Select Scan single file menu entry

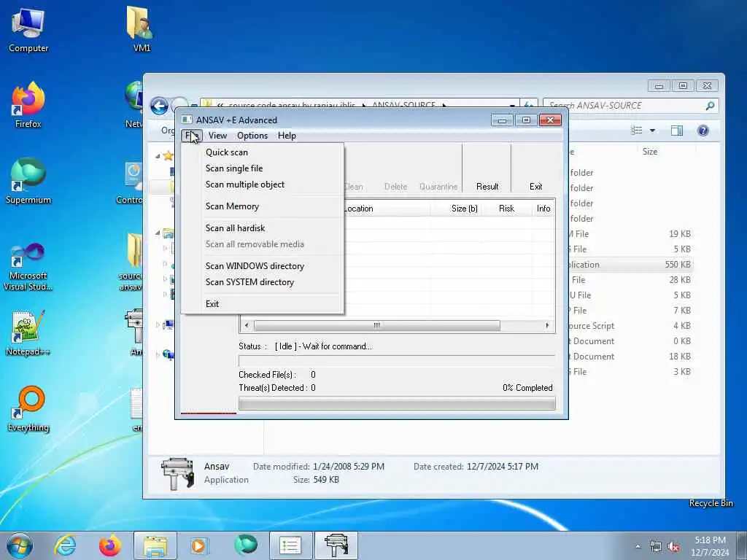234,168
